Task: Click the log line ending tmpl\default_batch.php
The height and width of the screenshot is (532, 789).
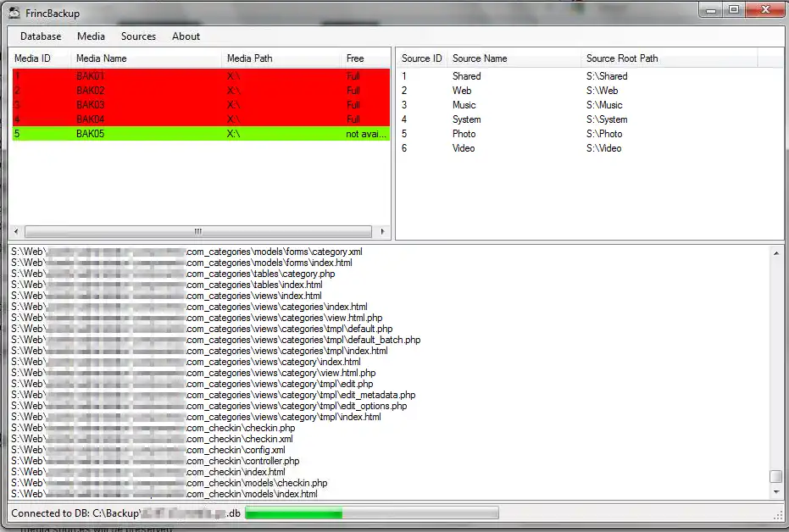Action: pyautogui.click(x=216, y=340)
